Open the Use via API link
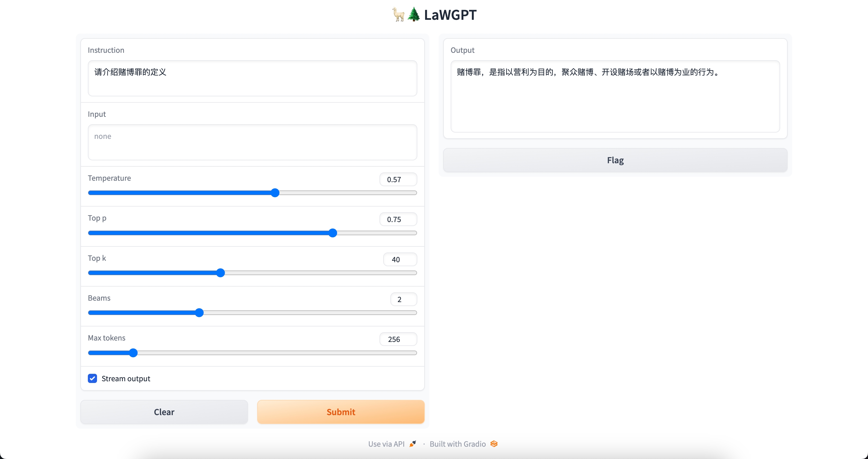This screenshot has width=868, height=459. click(x=386, y=444)
